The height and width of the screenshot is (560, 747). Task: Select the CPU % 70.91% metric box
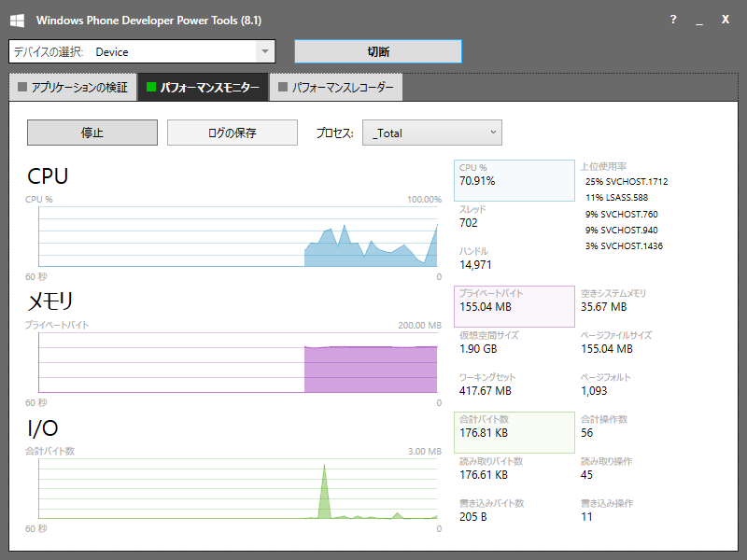point(514,180)
